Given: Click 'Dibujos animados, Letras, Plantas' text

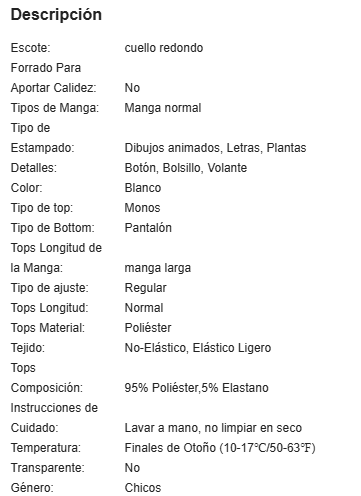Looking at the screenshot, I should tap(215, 148).
